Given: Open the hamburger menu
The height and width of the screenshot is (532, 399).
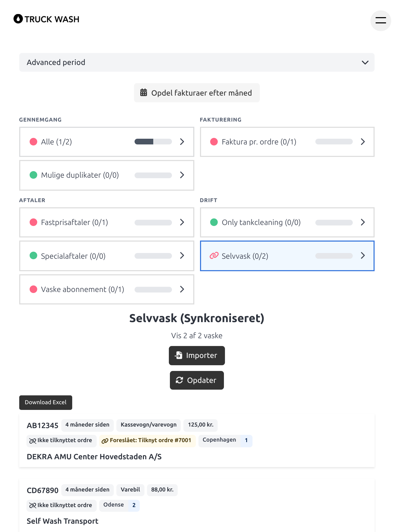Looking at the screenshot, I should (x=381, y=21).
